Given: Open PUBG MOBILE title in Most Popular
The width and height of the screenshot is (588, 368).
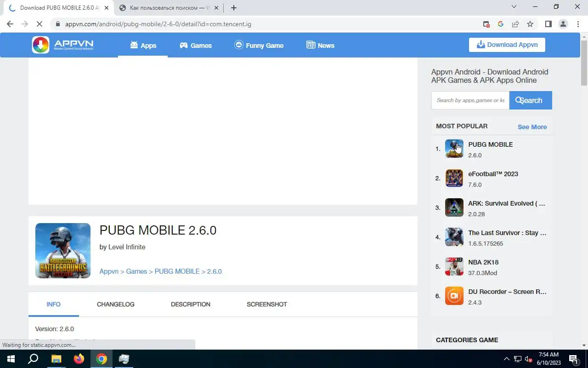Looking at the screenshot, I should [x=490, y=144].
